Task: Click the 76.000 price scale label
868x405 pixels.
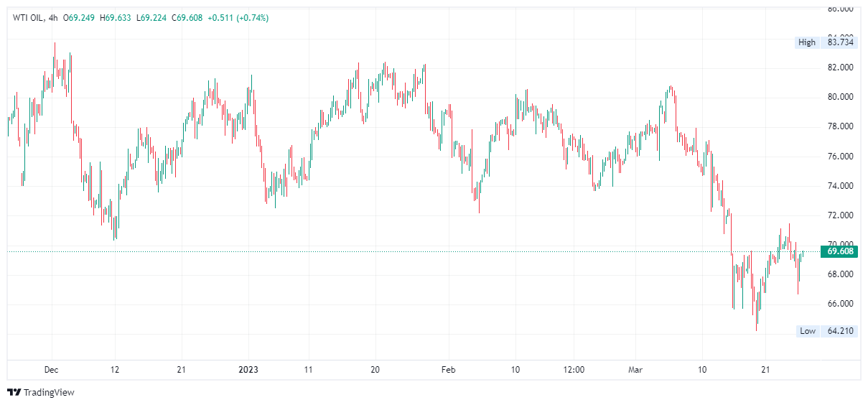Action: (840, 157)
